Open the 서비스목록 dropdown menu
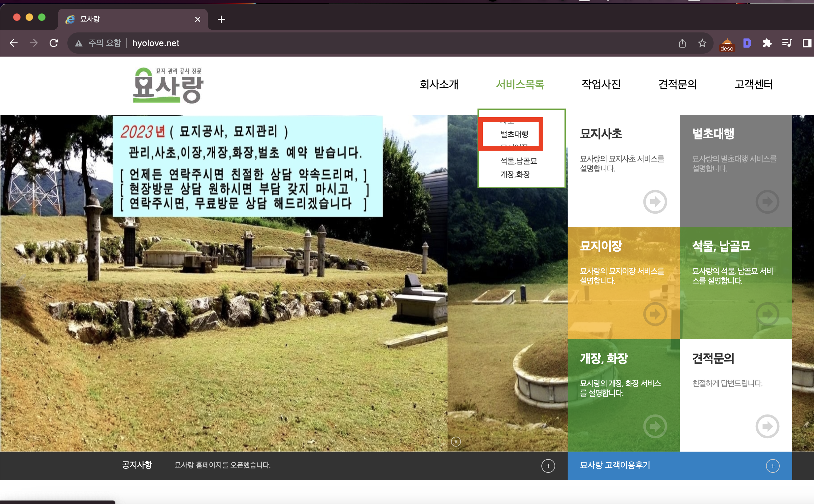The width and height of the screenshot is (814, 504). pyautogui.click(x=520, y=84)
